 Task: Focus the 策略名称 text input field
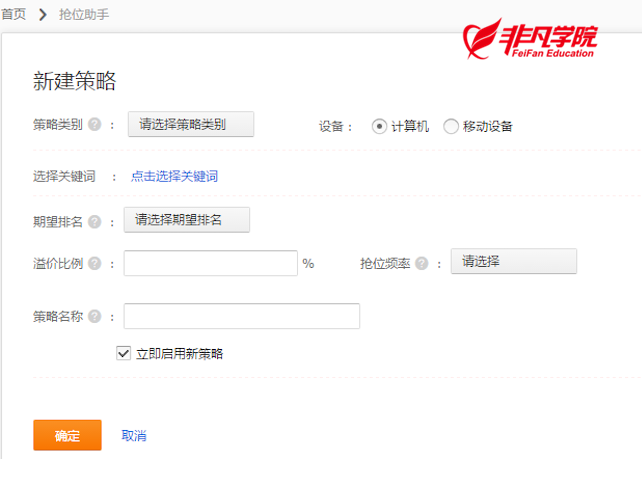click(242, 316)
